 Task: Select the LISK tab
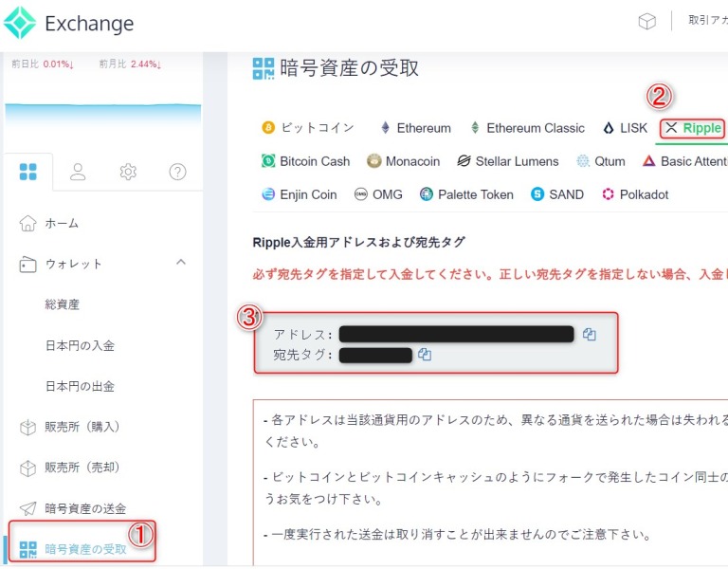point(626,128)
